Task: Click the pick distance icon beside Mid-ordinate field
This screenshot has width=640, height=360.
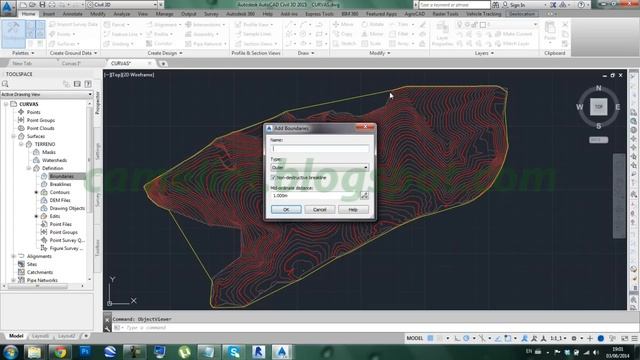Action: [x=364, y=196]
